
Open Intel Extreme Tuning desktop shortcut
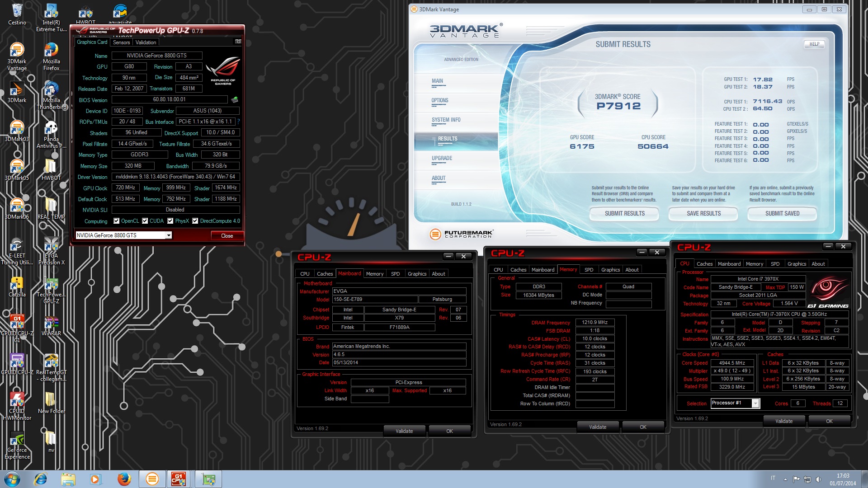[51, 17]
